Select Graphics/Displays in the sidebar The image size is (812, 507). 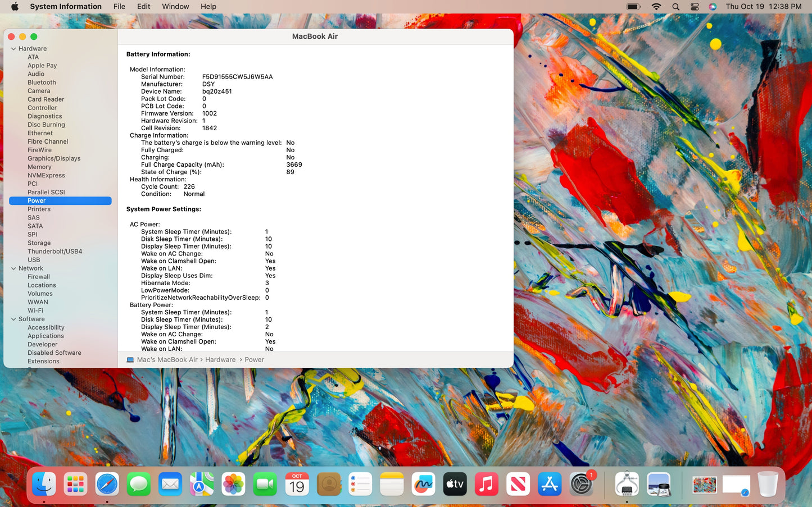[54, 158]
